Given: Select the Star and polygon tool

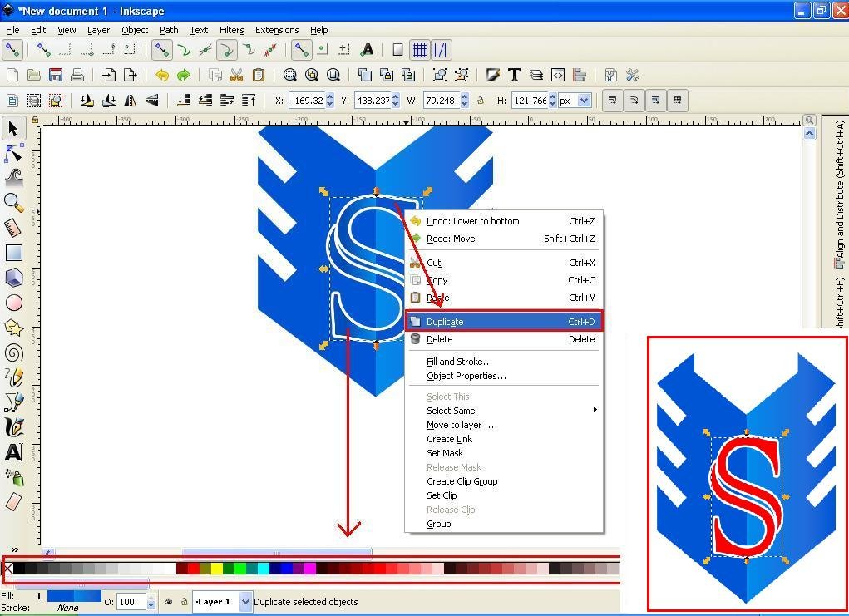Looking at the screenshot, I should pyautogui.click(x=13, y=328).
